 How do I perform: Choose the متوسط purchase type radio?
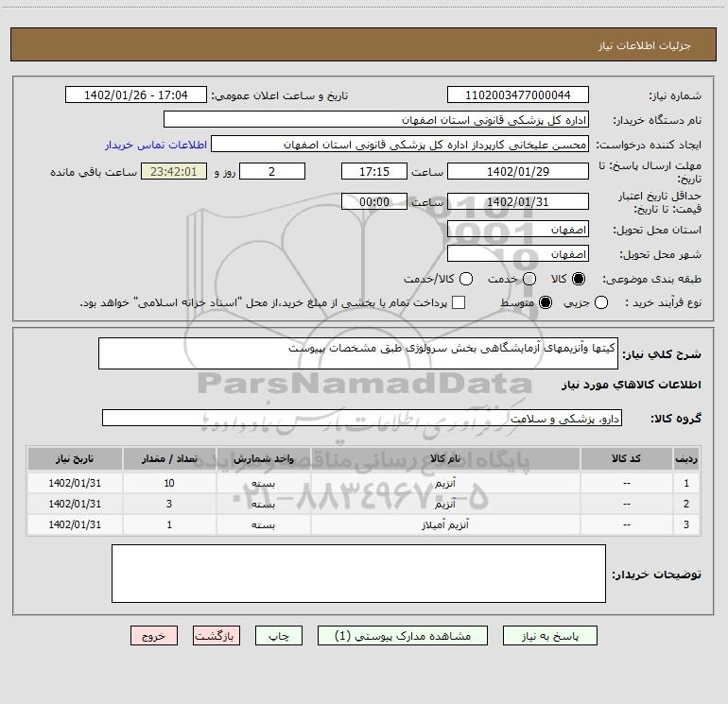[x=546, y=303]
